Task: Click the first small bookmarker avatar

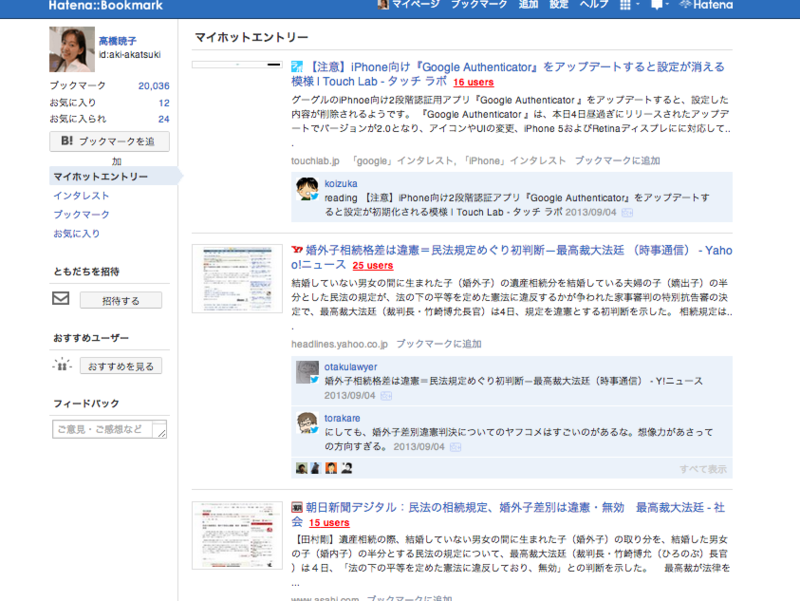Action: tap(302, 468)
